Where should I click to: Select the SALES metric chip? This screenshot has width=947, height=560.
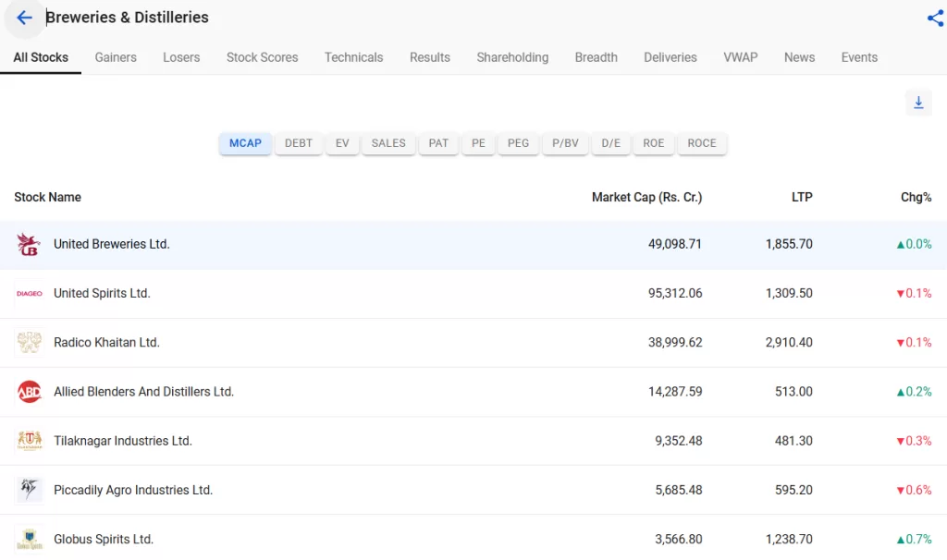pos(388,143)
